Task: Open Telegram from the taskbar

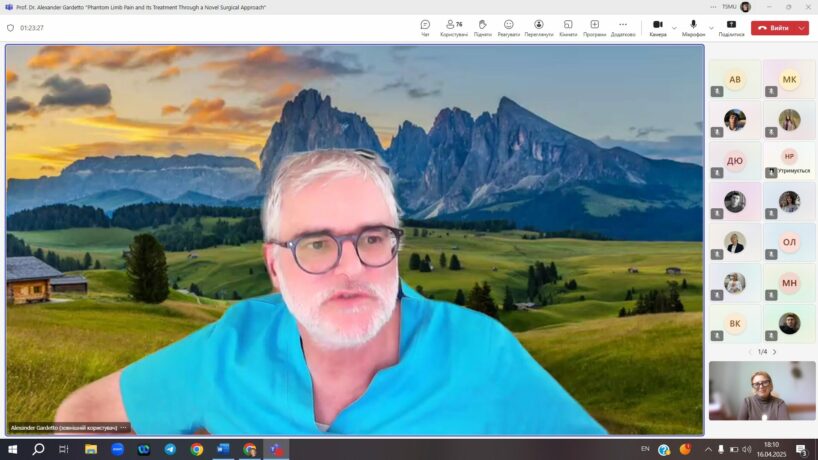Action: pos(170,449)
